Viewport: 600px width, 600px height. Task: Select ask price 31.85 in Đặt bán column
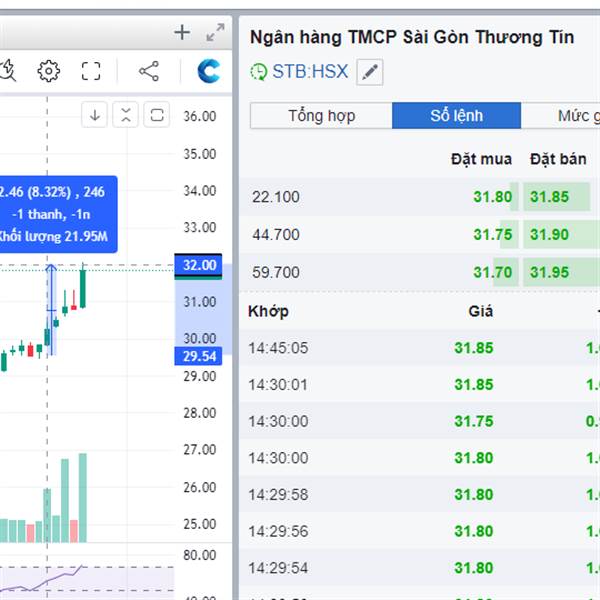pos(549,197)
